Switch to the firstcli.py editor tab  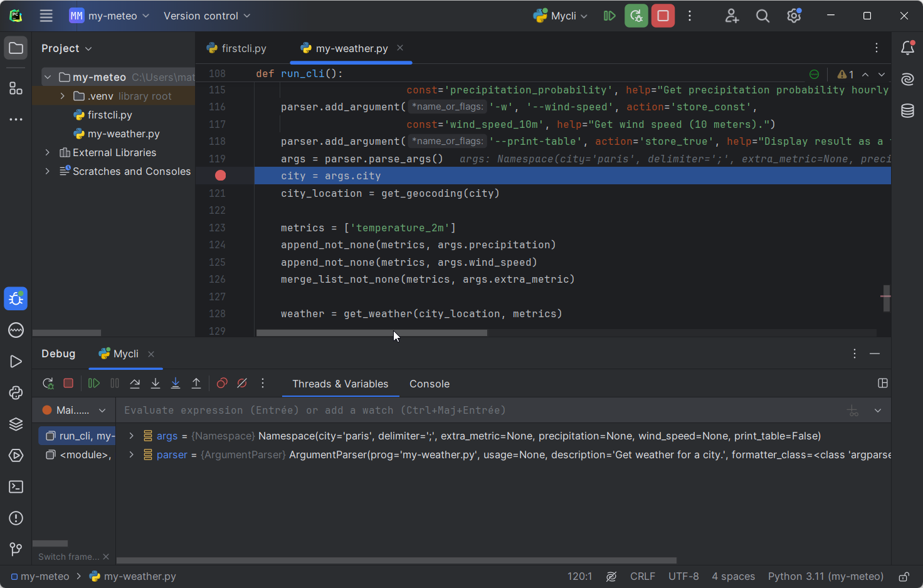(237, 48)
